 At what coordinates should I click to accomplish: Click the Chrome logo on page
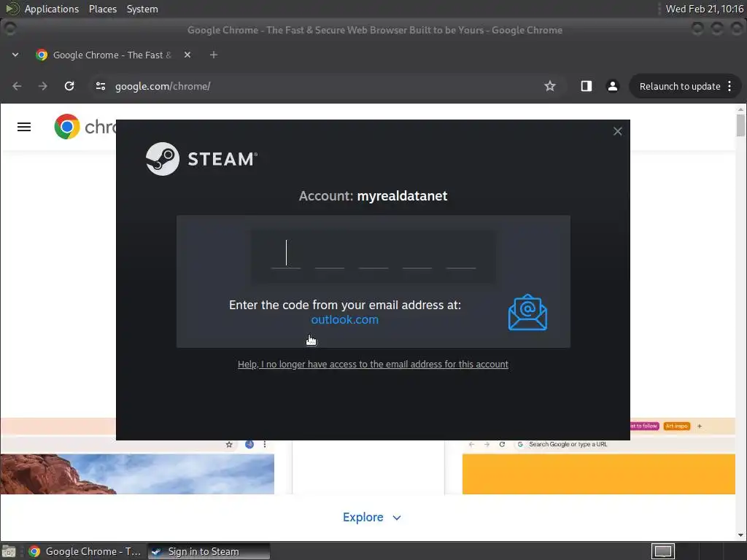[x=66, y=127]
